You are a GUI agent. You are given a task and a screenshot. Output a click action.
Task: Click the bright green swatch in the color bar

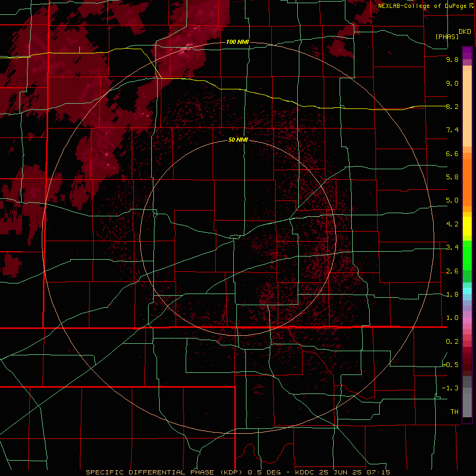(467, 256)
